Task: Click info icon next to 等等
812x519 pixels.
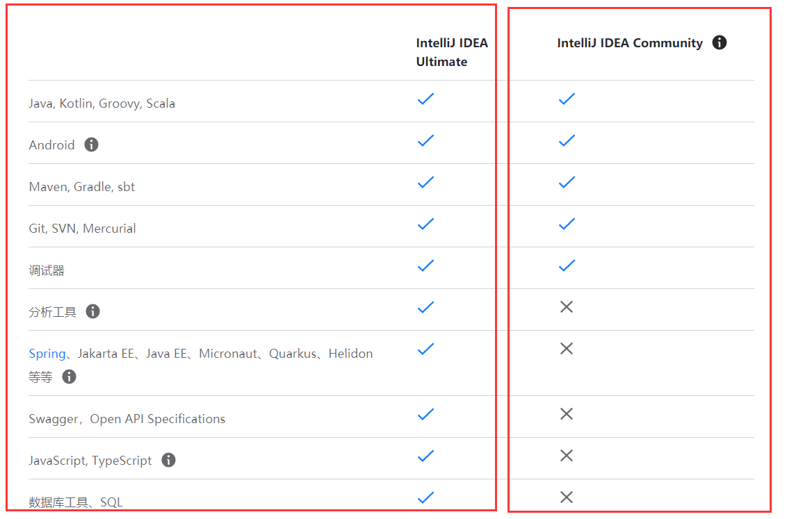Action: click(x=69, y=376)
